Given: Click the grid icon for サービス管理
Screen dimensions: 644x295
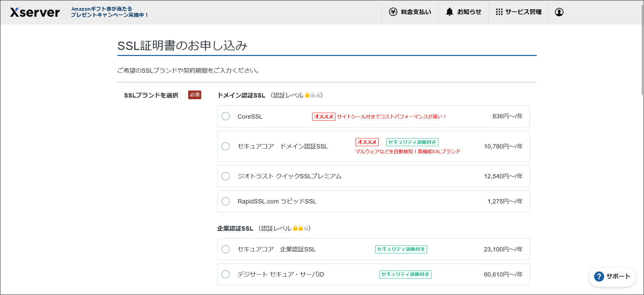Looking at the screenshot, I should pos(499,12).
